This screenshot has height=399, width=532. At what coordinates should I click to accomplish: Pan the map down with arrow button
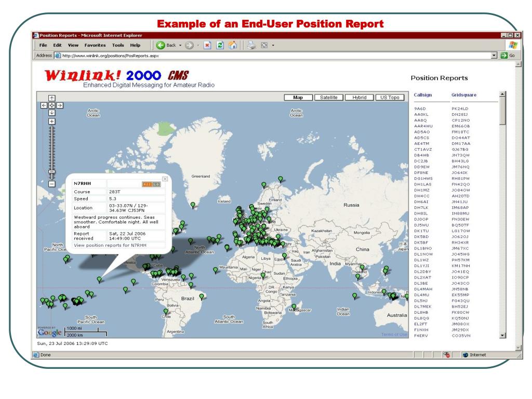tap(51, 113)
